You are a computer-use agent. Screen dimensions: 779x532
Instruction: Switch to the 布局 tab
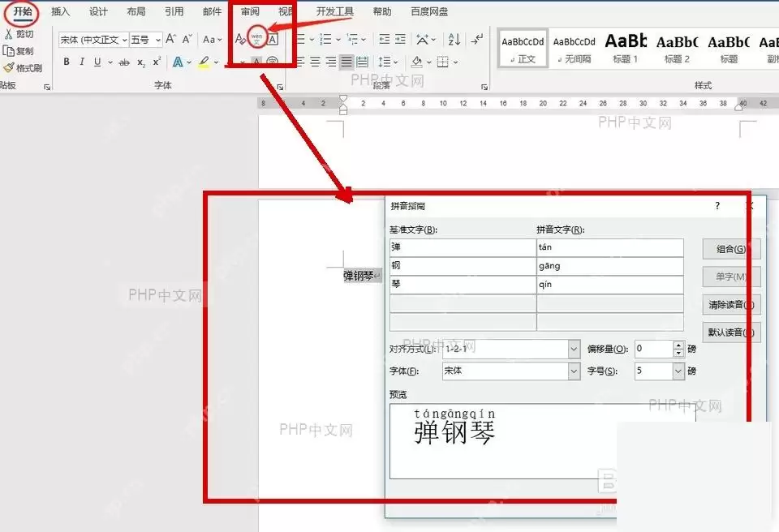(136, 11)
